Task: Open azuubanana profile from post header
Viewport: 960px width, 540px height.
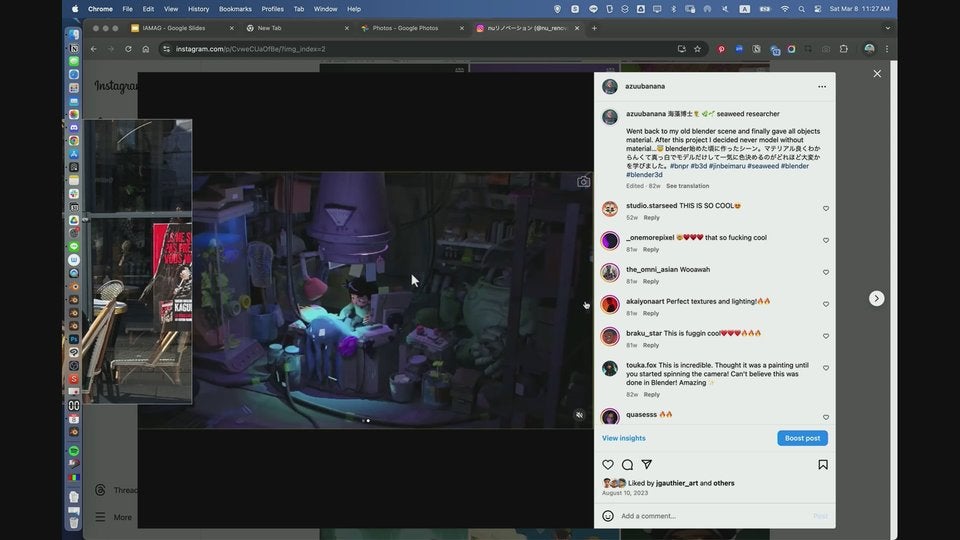Action: 645,86
